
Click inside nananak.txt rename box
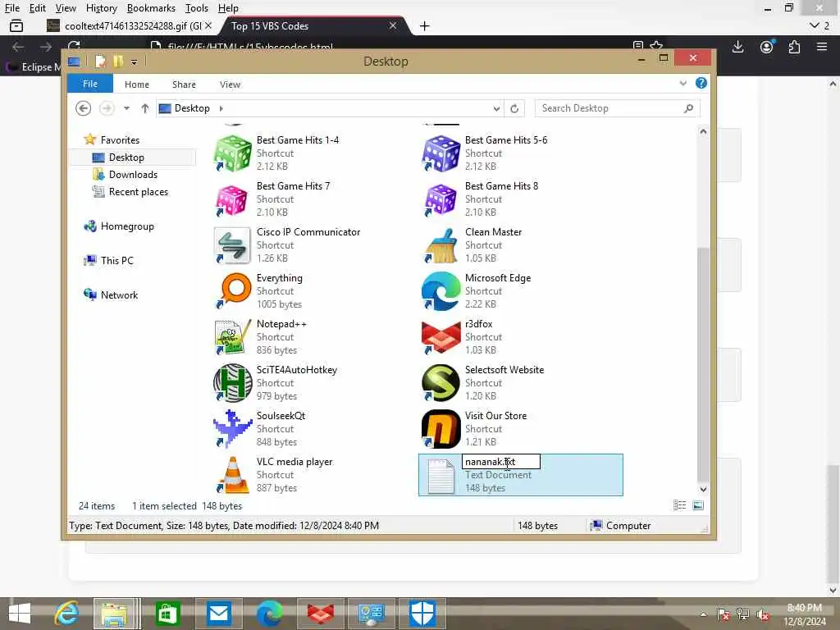[x=501, y=462]
